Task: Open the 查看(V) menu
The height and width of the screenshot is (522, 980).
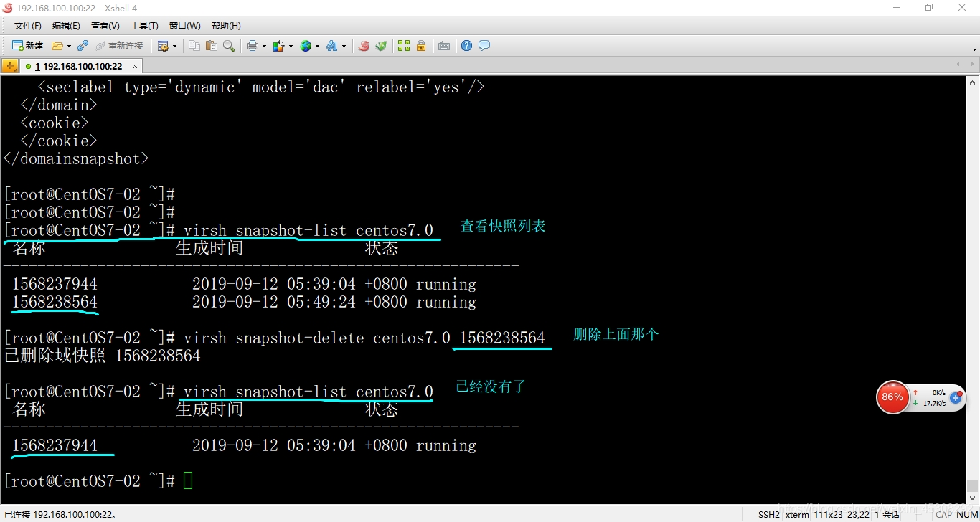Action: pos(105,26)
